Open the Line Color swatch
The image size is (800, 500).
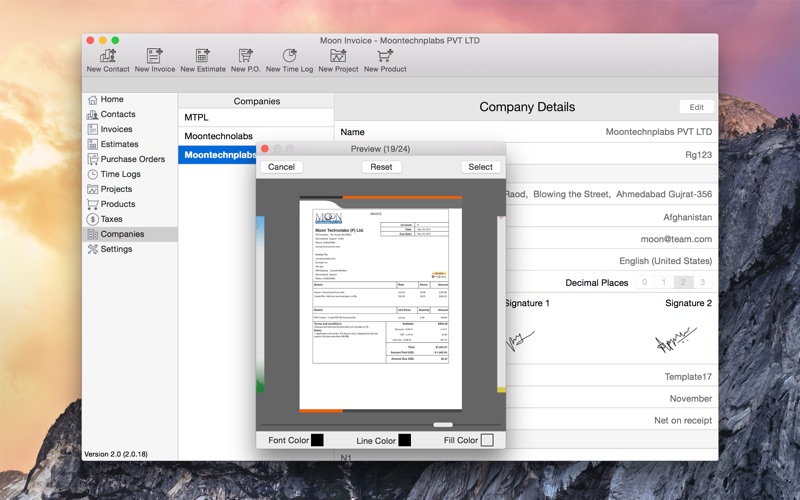[x=405, y=440]
